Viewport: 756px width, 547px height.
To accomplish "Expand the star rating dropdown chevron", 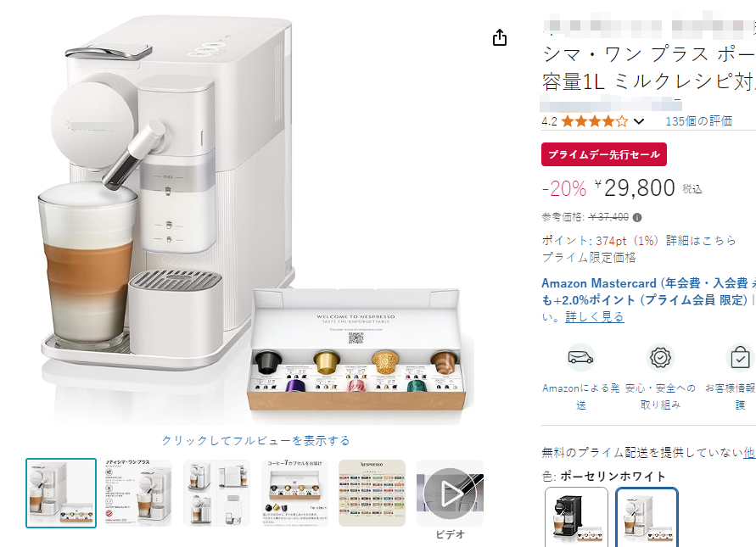I will click(639, 121).
